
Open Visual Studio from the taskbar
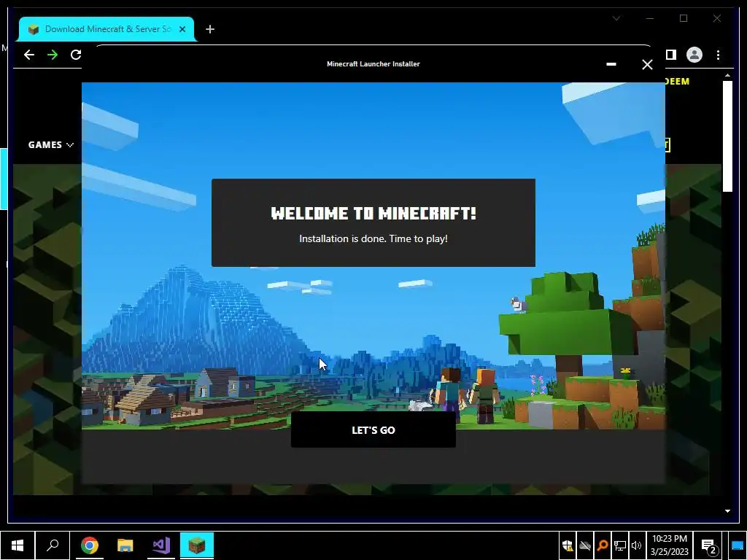[161, 545]
